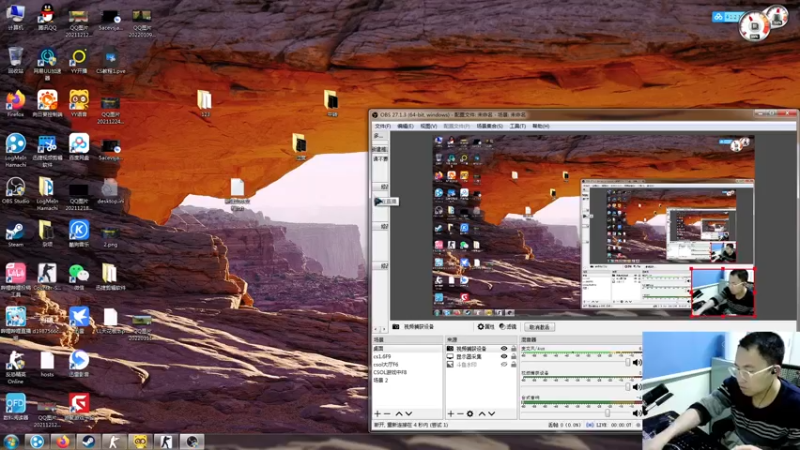
Task: Switch to Steam from the taskbar
Action: click(88, 441)
